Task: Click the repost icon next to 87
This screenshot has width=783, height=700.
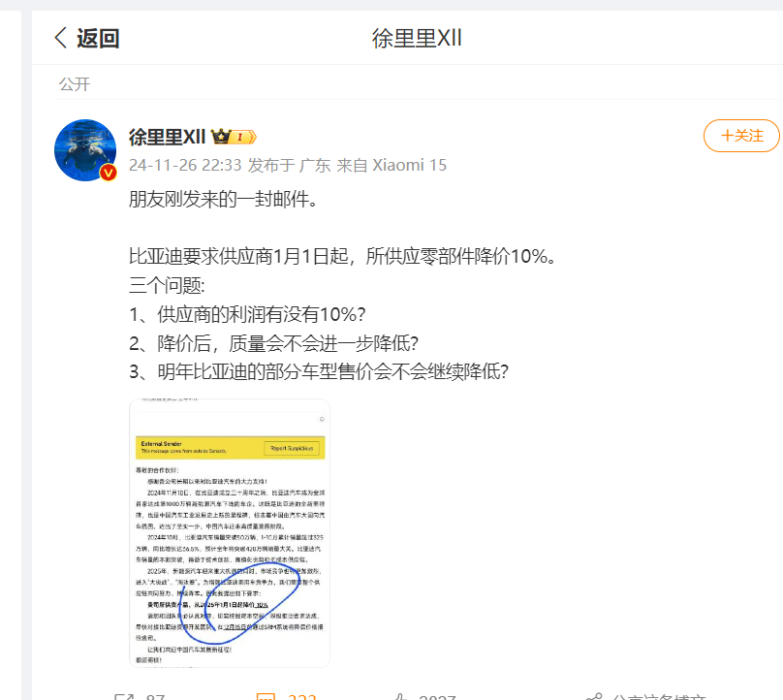Action: [x=123, y=696]
